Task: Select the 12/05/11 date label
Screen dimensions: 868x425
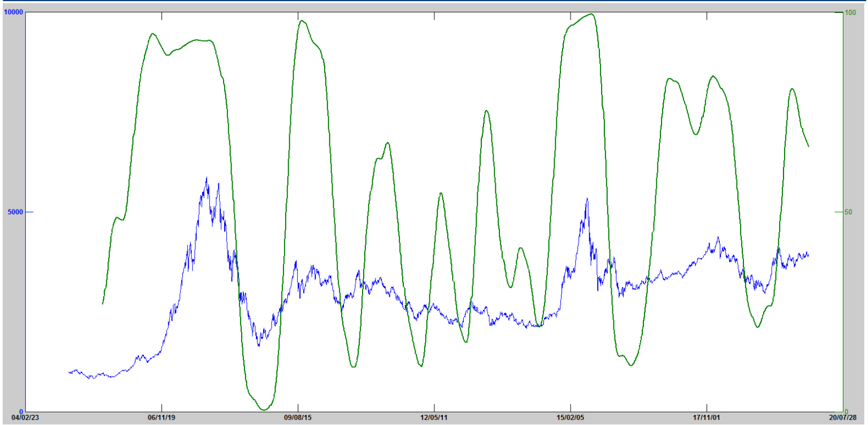Action: pyautogui.click(x=434, y=418)
